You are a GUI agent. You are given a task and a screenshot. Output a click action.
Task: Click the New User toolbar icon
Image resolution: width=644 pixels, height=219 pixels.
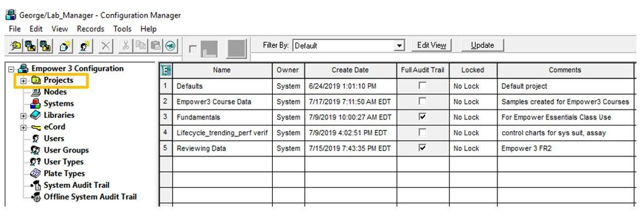86,45
